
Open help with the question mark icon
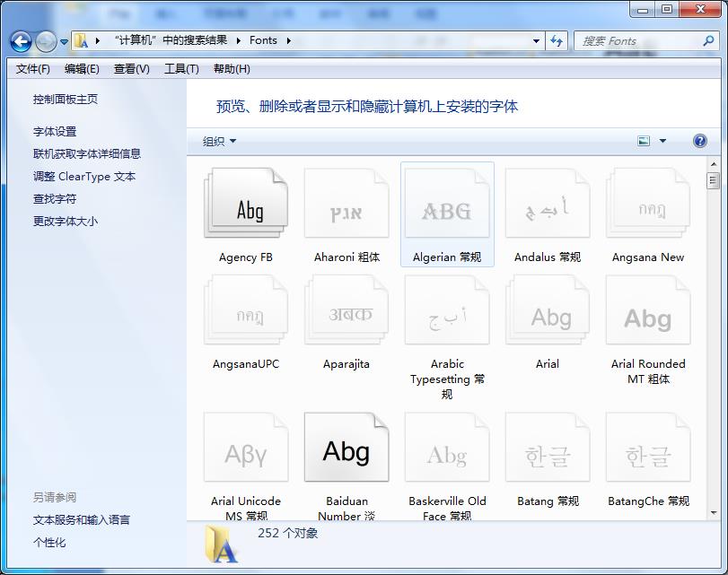(699, 141)
